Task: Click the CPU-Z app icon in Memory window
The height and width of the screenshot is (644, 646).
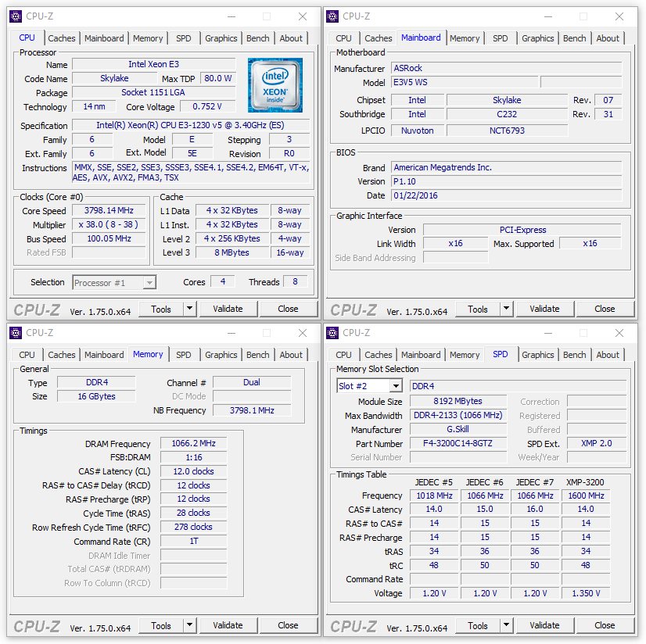Action: [x=16, y=333]
